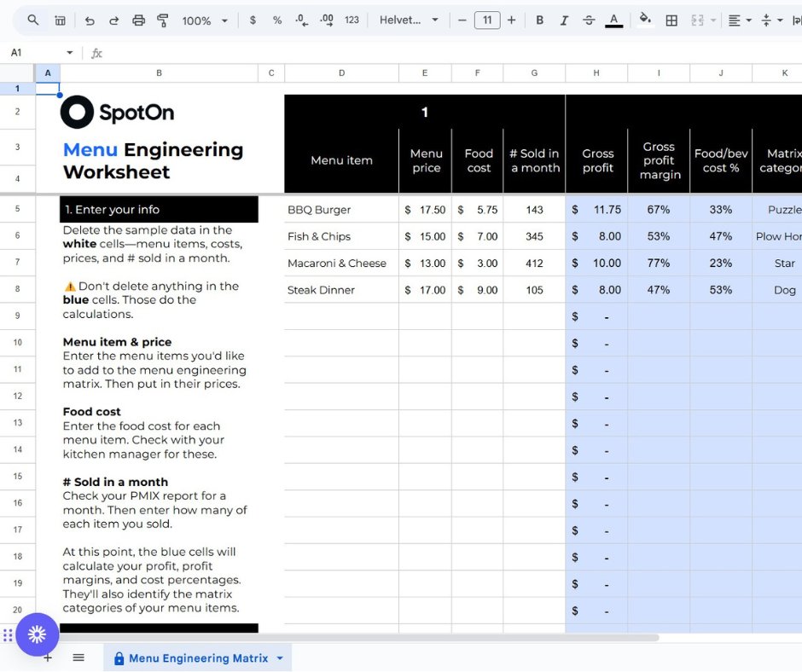802x672 pixels.
Task: Select the Star matrix category cell
Action: coord(777,263)
